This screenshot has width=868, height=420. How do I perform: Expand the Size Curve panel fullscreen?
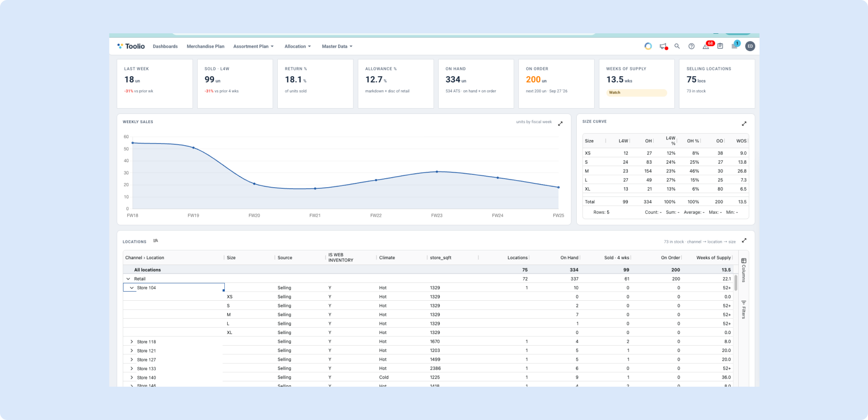744,124
